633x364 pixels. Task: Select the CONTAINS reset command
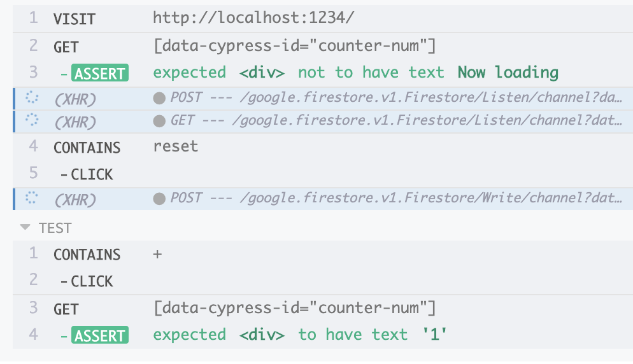(x=323, y=147)
